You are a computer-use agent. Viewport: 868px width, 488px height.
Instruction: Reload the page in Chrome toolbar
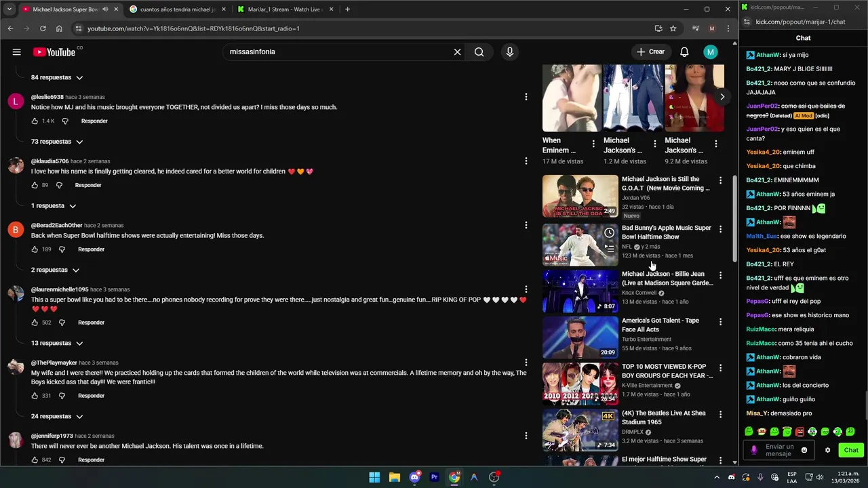point(43,28)
